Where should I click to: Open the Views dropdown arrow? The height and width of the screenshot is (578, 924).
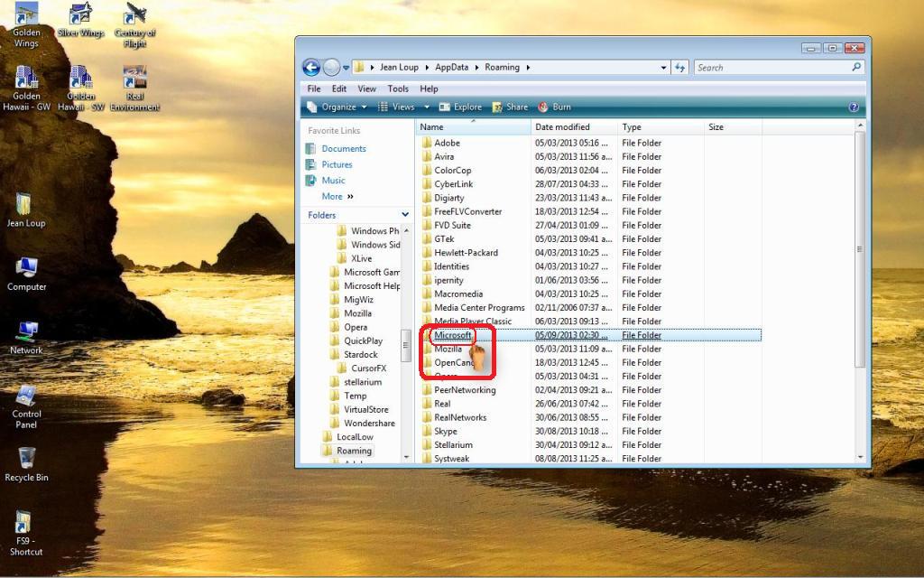click(x=427, y=107)
